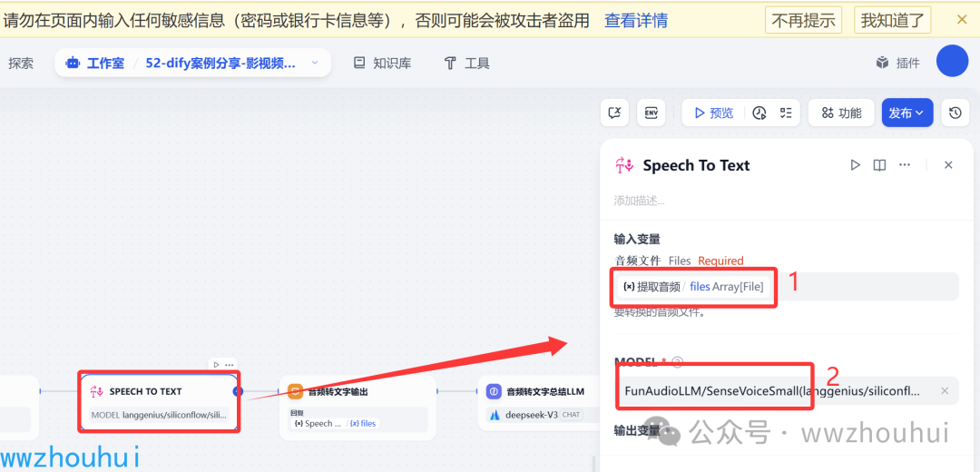
Task: Run the Speech To Text node
Action: tap(856, 165)
